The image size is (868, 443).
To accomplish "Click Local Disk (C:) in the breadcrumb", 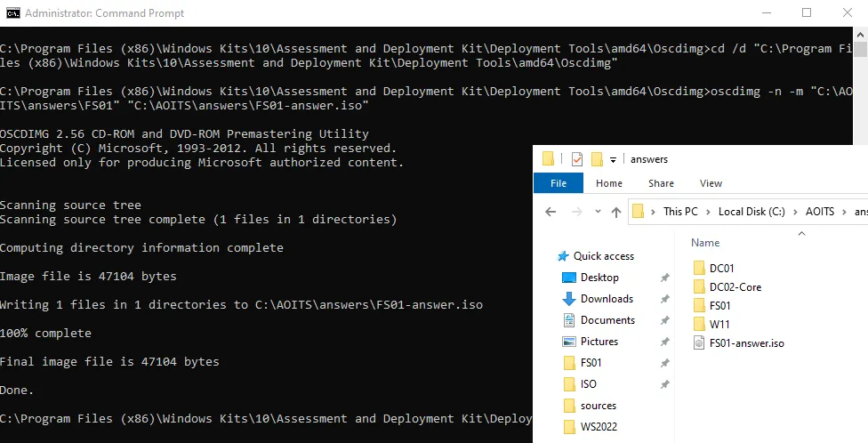I will pyautogui.click(x=751, y=212).
